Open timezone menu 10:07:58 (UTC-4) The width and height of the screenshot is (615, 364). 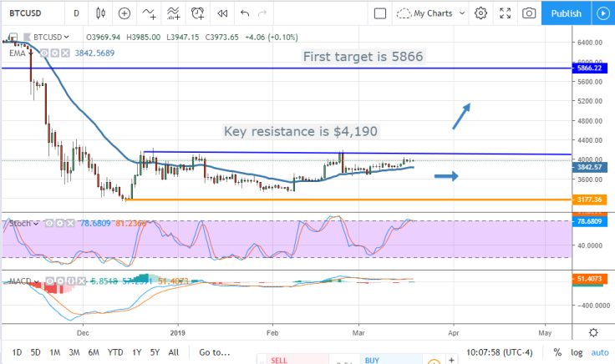pyautogui.click(x=500, y=352)
